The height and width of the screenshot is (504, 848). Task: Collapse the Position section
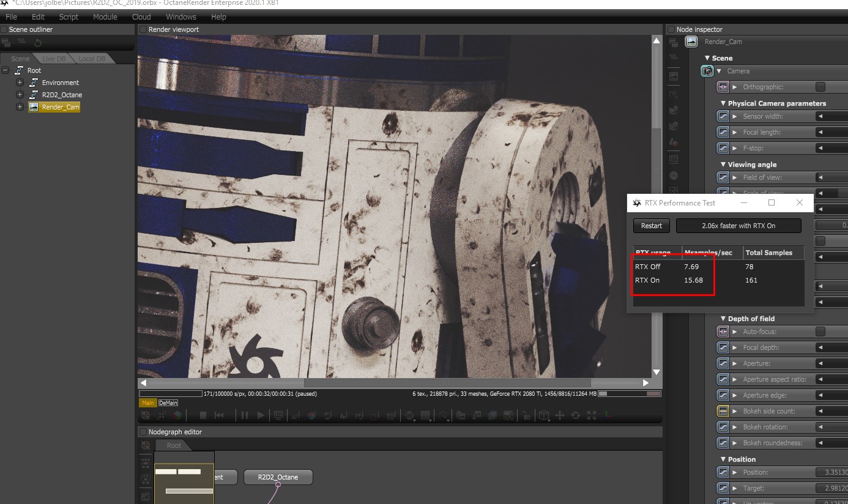pyautogui.click(x=723, y=459)
